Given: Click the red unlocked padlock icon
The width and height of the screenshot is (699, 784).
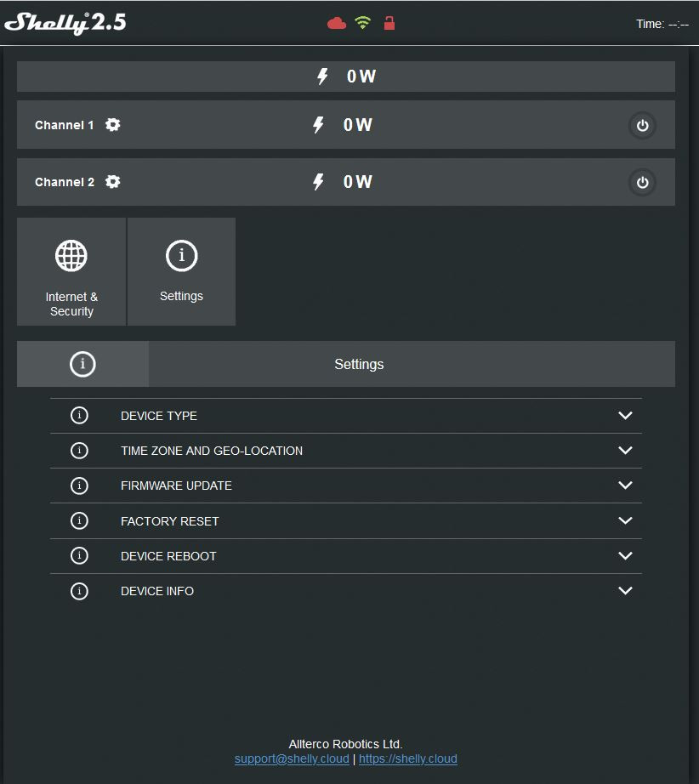Looking at the screenshot, I should [389, 23].
